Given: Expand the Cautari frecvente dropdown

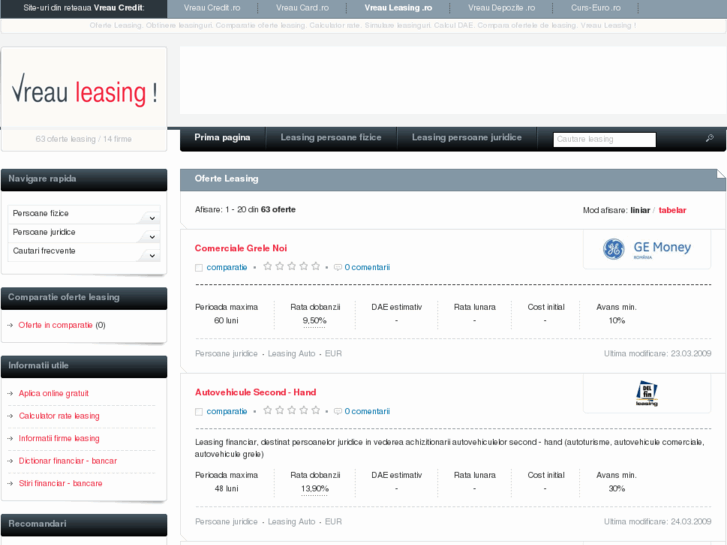Looking at the screenshot, I should (151, 255).
